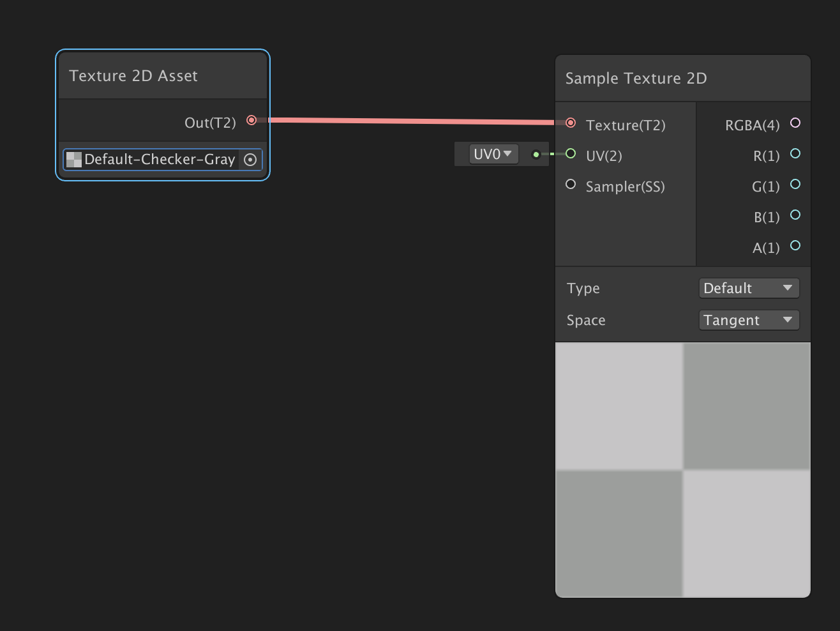
Task: Click the Out(T2) output port
Action: pos(251,120)
